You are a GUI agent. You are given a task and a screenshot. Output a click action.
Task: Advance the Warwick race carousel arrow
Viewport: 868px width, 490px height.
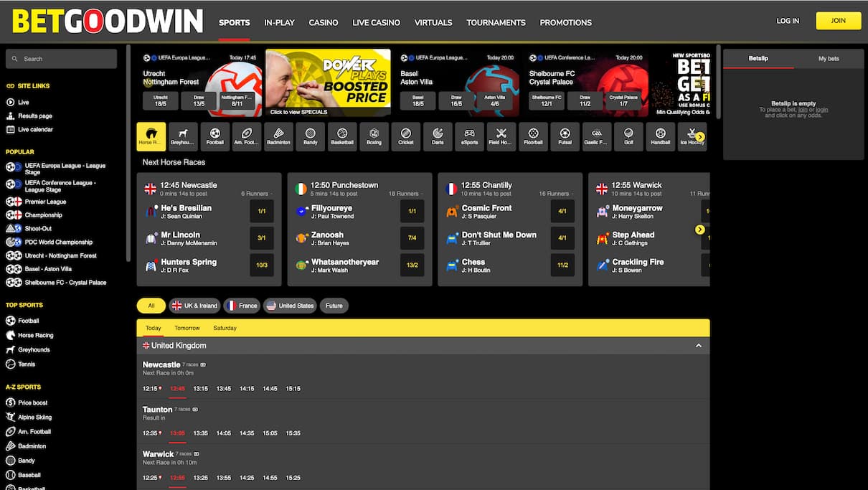pyautogui.click(x=699, y=230)
